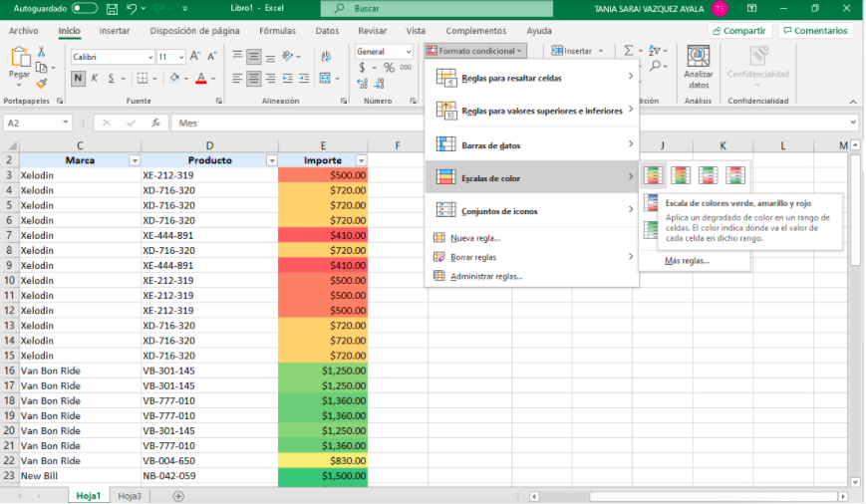The width and height of the screenshot is (866, 504).
Task: Click the Comentarios button
Action: pos(815,31)
